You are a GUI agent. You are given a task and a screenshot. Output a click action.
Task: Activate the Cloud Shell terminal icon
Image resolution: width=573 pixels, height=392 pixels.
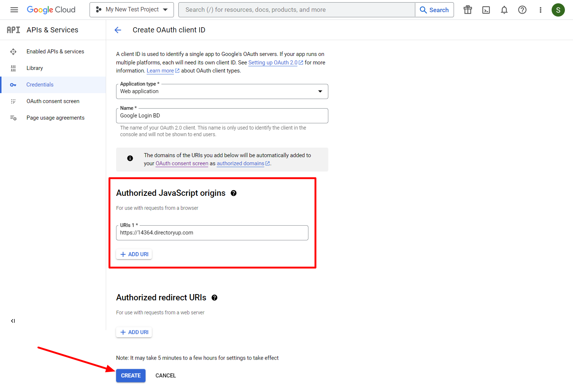click(486, 10)
